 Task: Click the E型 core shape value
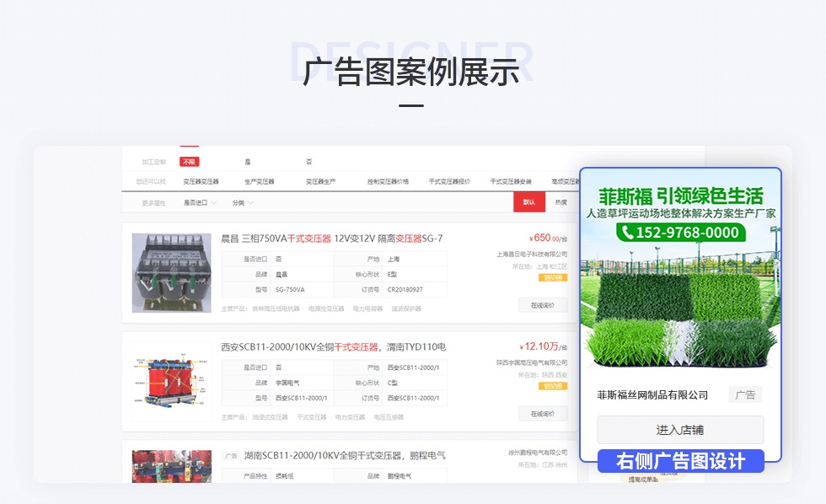(x=393, y=275)
